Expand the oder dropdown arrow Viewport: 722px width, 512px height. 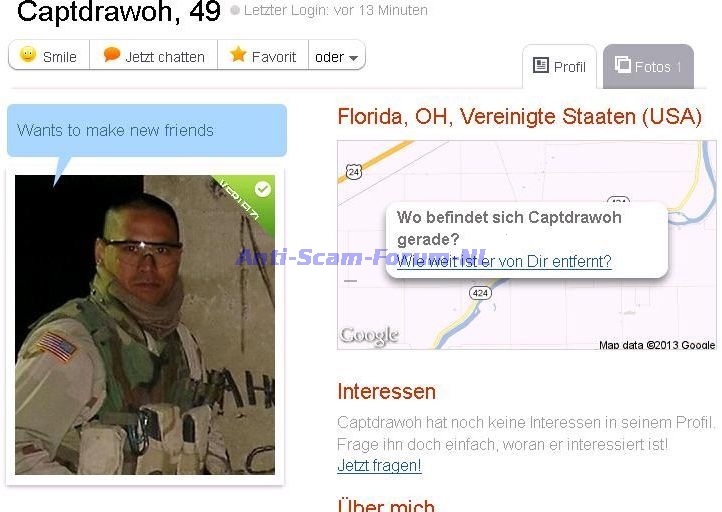[353, 58]
